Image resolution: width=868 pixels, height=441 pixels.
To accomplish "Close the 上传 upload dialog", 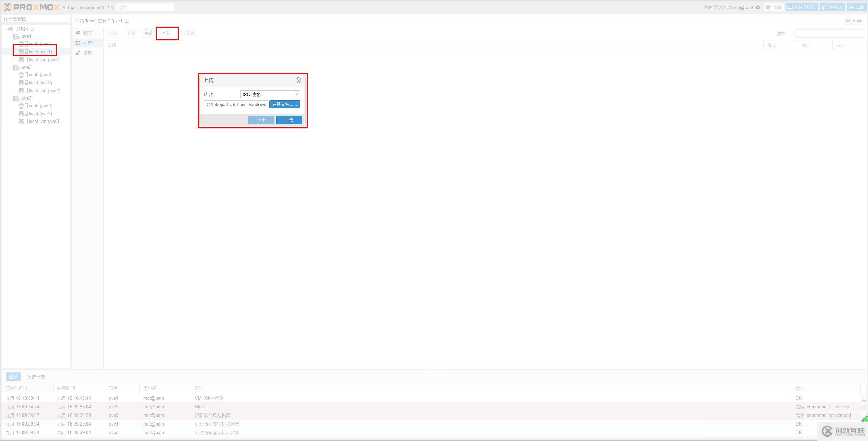I will pos(298,80).
